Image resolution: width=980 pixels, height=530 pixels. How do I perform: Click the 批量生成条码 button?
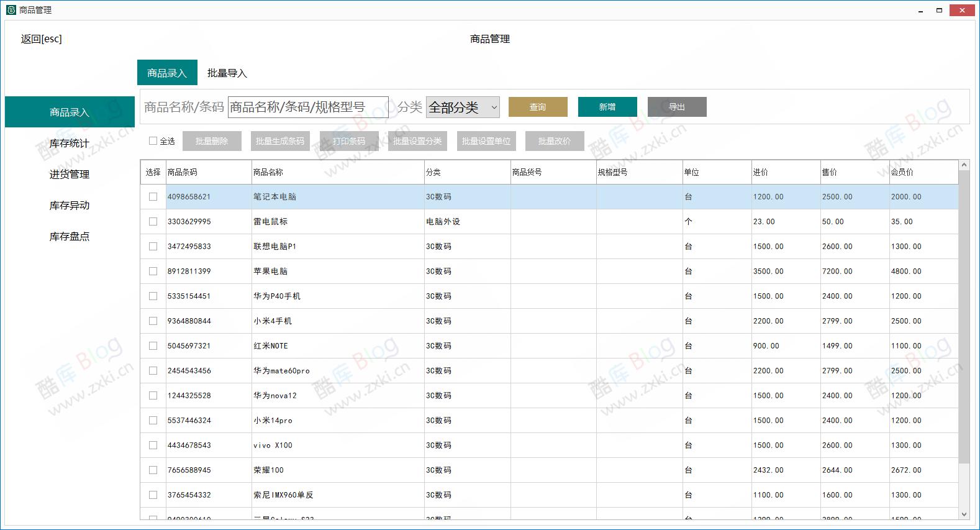pyautogui.click(x=280, y=141)
